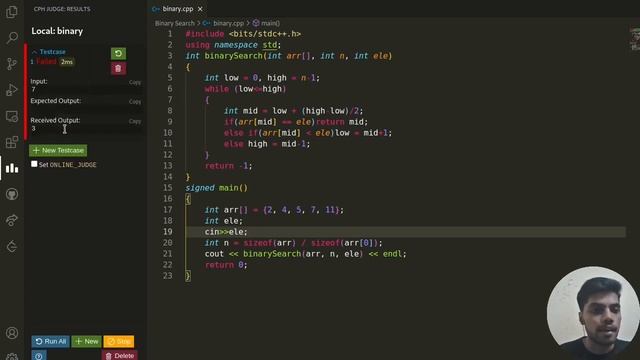This screenshot has width=640, height=360.
Task: Click the minimap at editor right edge
Action: [635, 39]
